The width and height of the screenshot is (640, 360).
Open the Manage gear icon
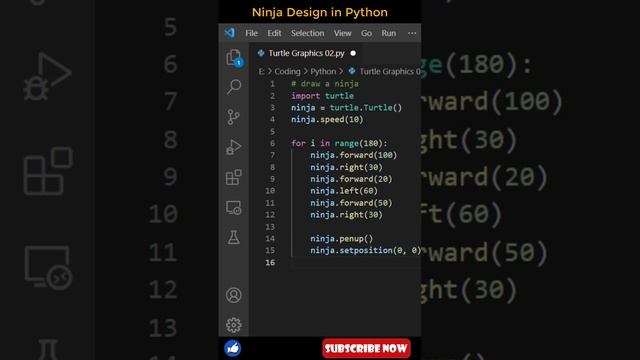click(x=234, y=325)
